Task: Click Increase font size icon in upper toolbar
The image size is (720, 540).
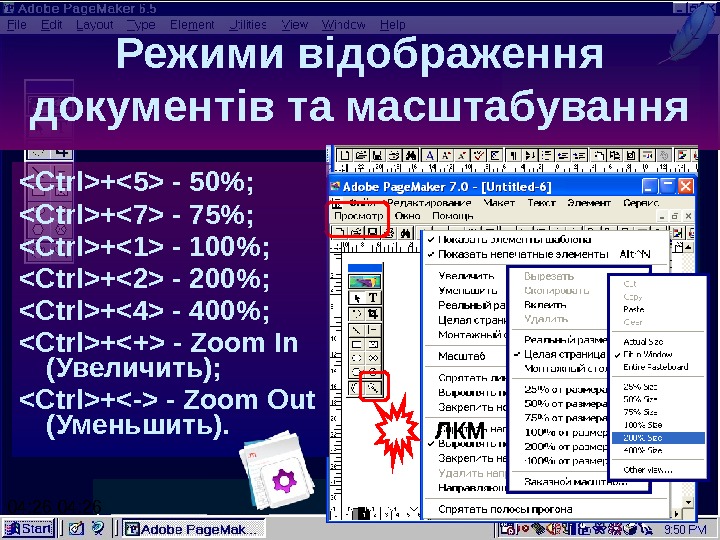Action: [x=445, y=155]
